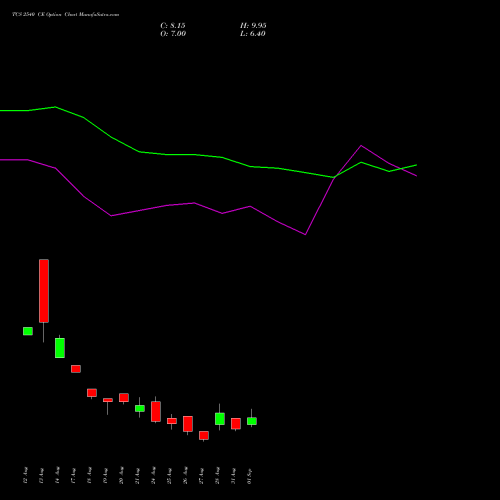Click the 31 Aug date label
The width and height of the screenshot is (500, 500).
[234, 475]
